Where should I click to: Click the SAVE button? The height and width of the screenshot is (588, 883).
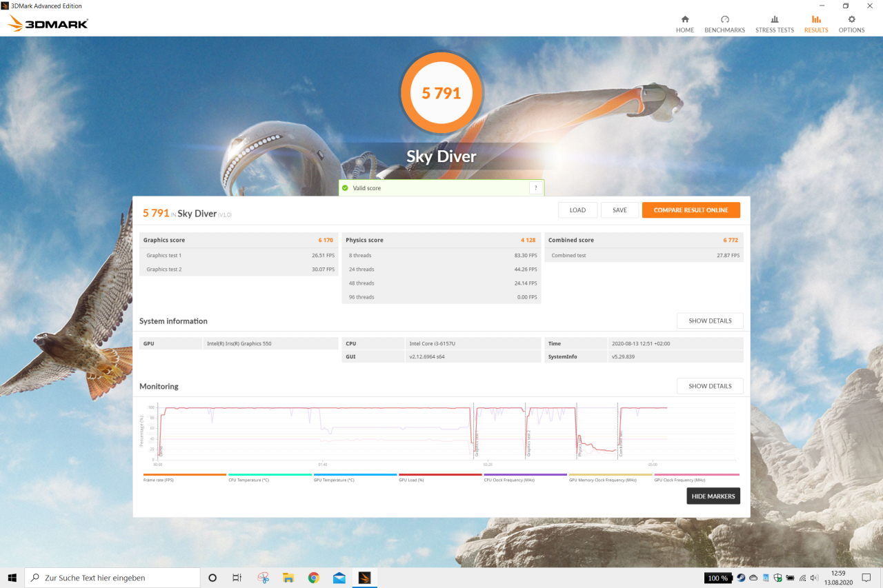[x=619, y=210]
